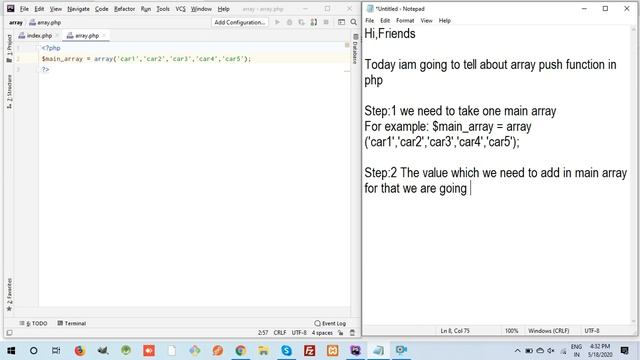
Task: Open the Structure tool window tab
Action: pos(9,92)
